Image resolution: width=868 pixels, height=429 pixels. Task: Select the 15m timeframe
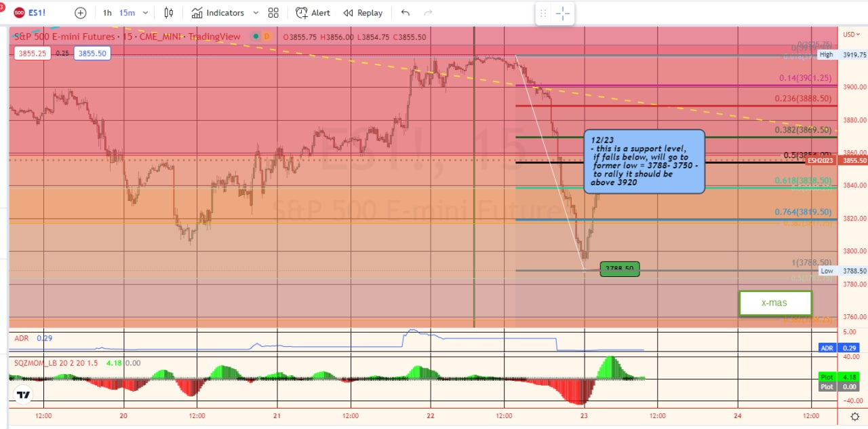click(127, 12)
